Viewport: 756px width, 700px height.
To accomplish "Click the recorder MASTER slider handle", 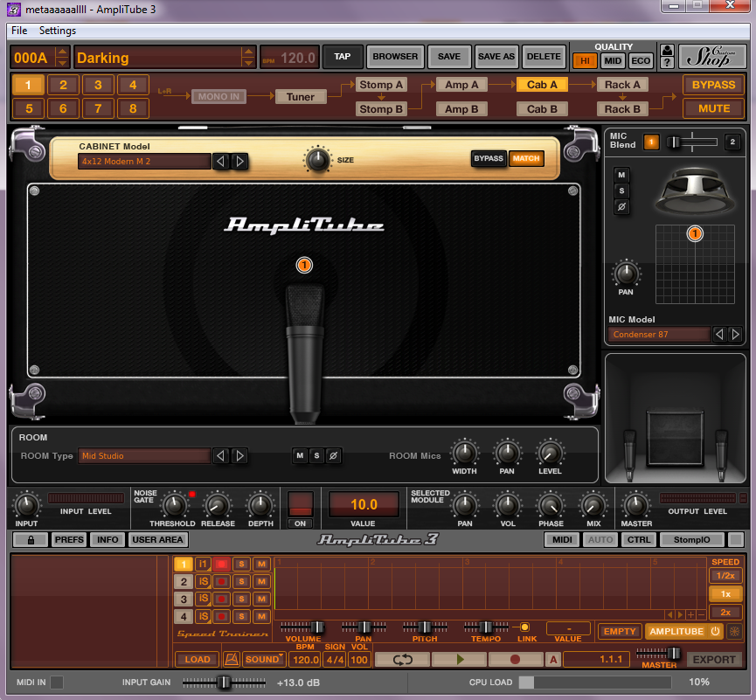I will click(674, 653).
